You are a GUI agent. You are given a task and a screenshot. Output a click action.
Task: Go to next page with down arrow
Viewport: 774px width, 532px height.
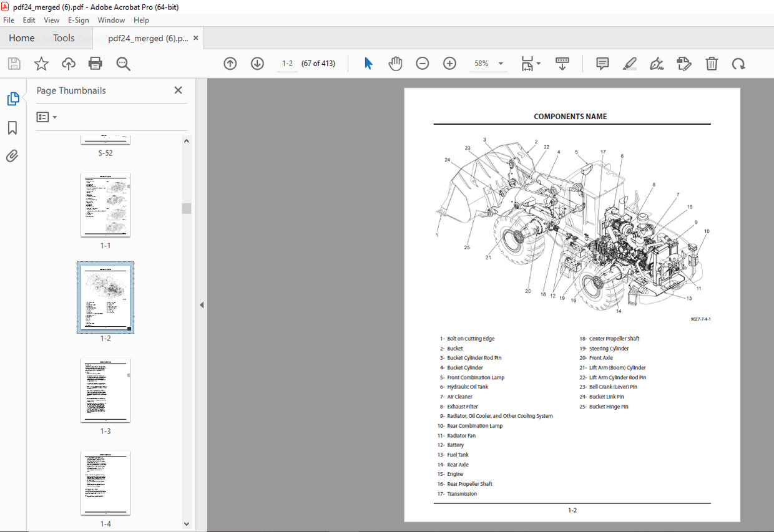point(257,63)
